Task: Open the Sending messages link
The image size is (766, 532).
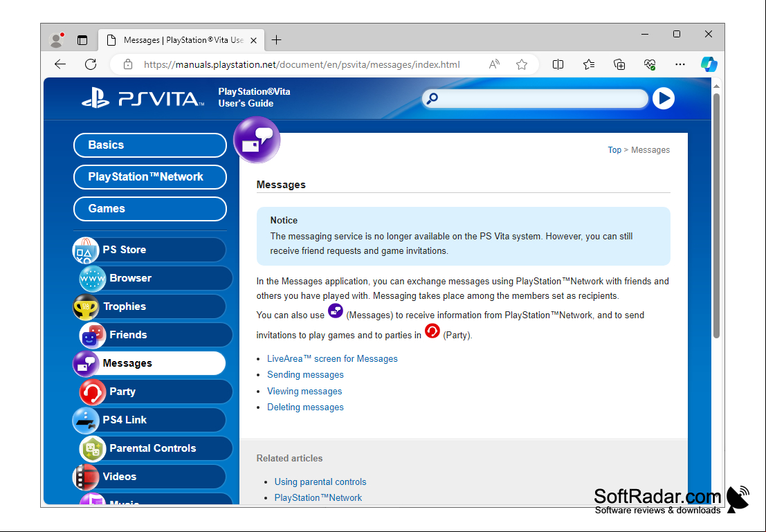Action: [305, 375]
